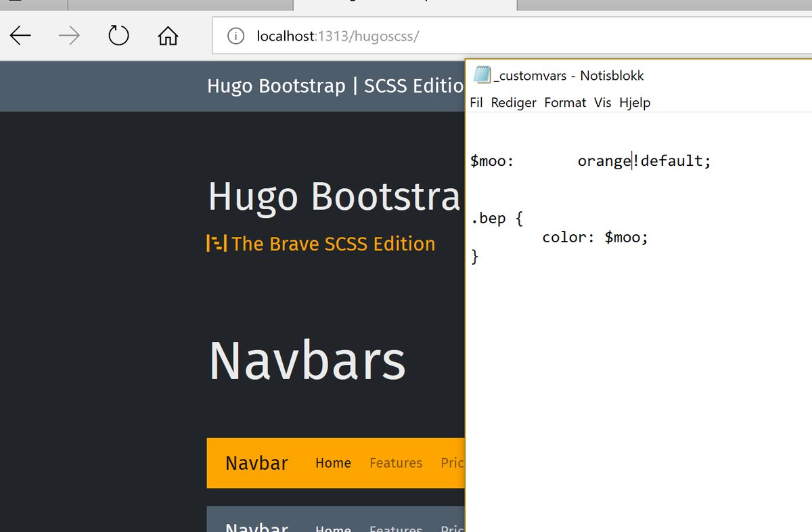Viewport: 812px width, 532px height.
Task: Open the Rediger menu in Notisblokk
Action: tap(514, 102)
